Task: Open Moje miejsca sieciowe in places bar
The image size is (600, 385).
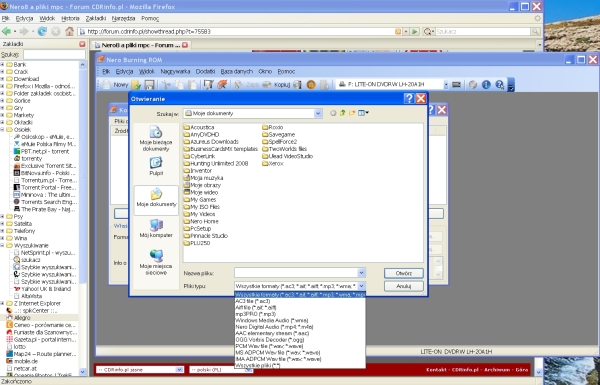Action: click(x=156, y=262)
